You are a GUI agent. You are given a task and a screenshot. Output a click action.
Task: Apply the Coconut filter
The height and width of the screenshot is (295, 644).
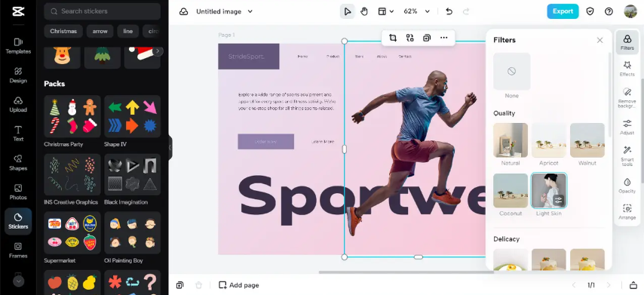[x=511, y=191]
